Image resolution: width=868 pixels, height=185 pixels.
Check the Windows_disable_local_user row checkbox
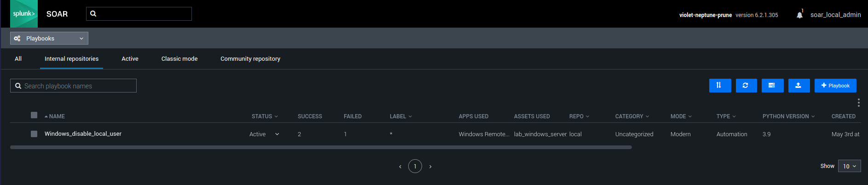tap(34, 134)
